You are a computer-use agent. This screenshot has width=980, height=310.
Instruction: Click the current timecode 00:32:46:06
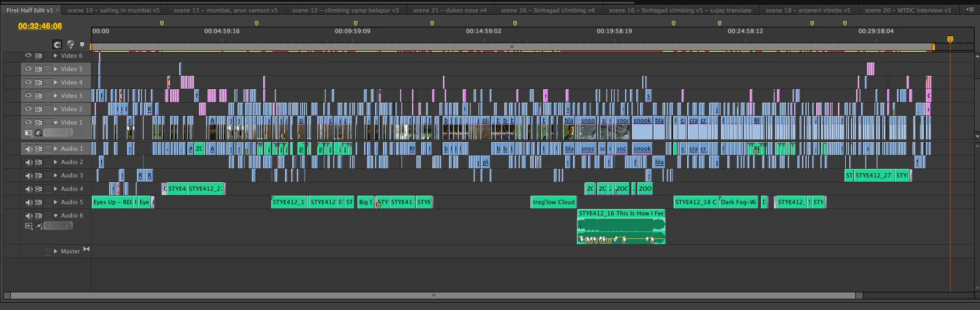pyautogui.click(x=40, y=26)
